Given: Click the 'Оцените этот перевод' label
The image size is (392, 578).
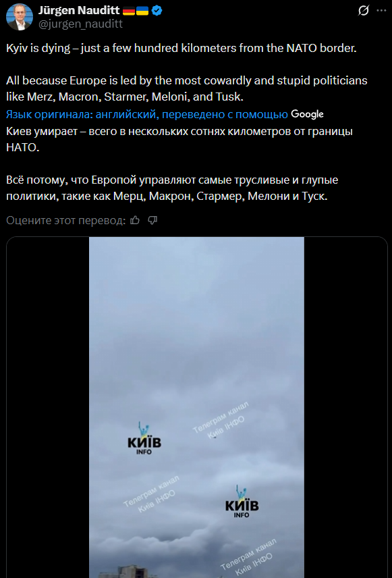Looking at the screenshot, I should (66, 220).
